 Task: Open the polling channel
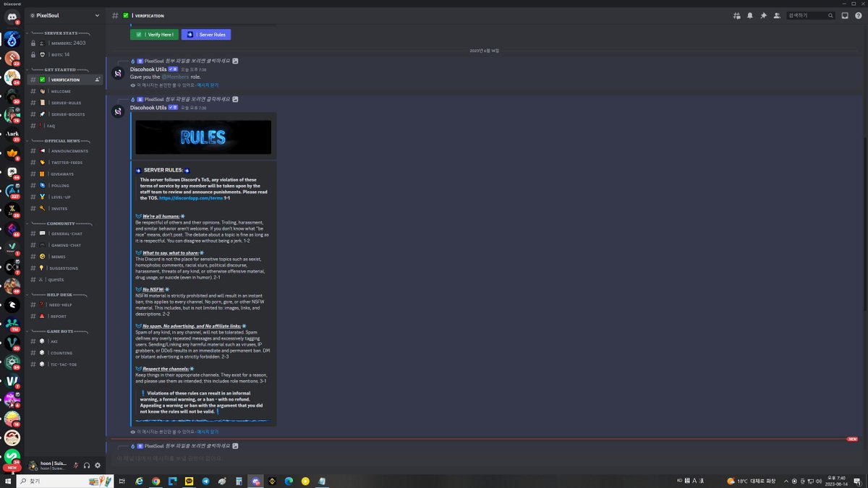(x=65, y=186)
